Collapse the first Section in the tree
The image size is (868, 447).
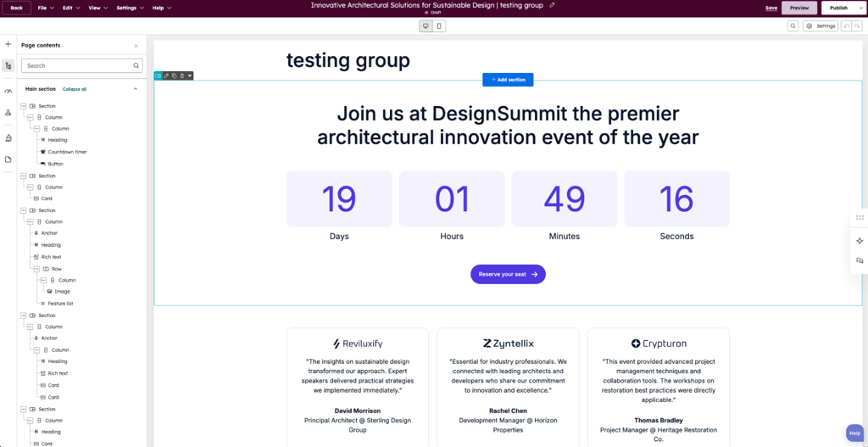pos(24,106)
